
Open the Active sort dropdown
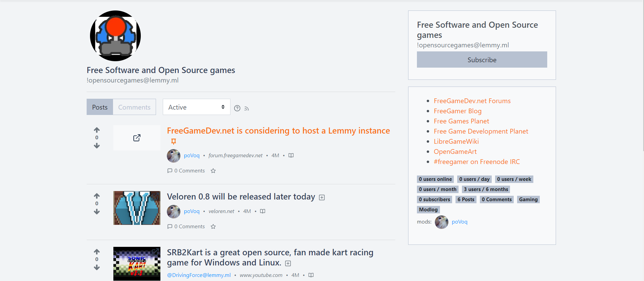click(x=197, y=107)
